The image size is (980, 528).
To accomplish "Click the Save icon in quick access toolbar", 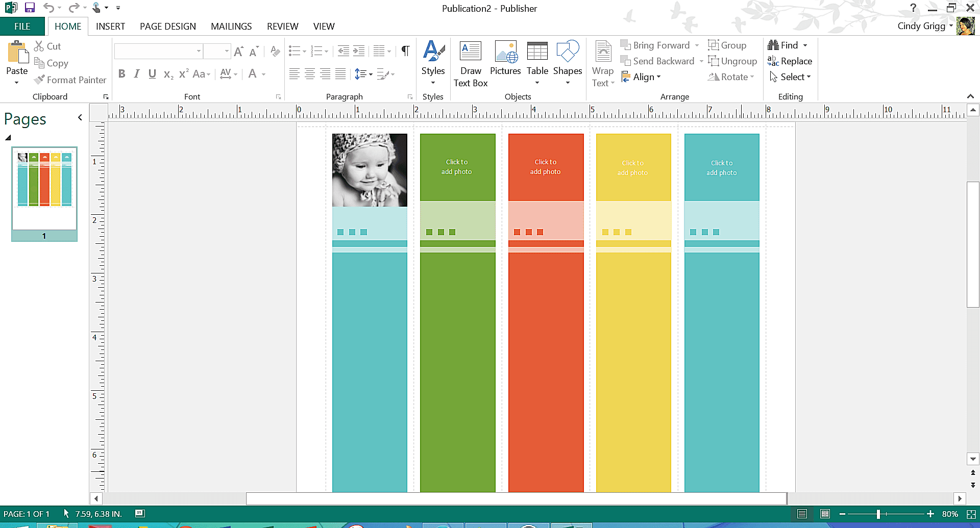I will click(30, 8).
